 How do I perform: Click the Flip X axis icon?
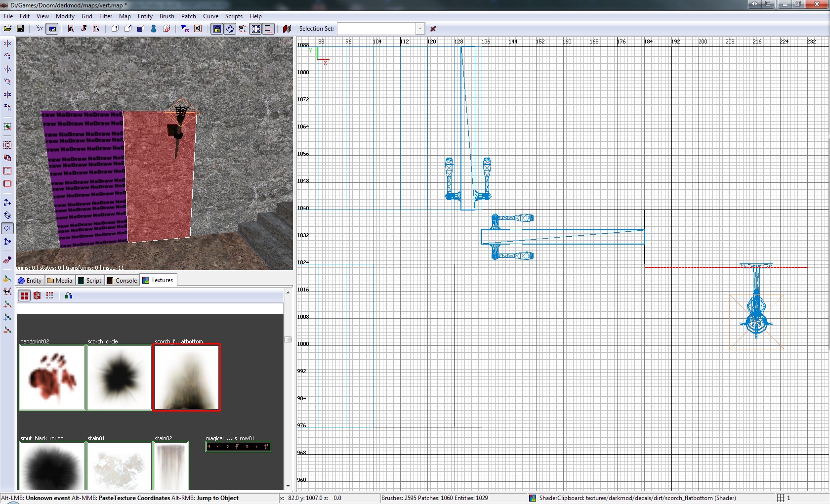pyautogui.click(x=7, y=43)
